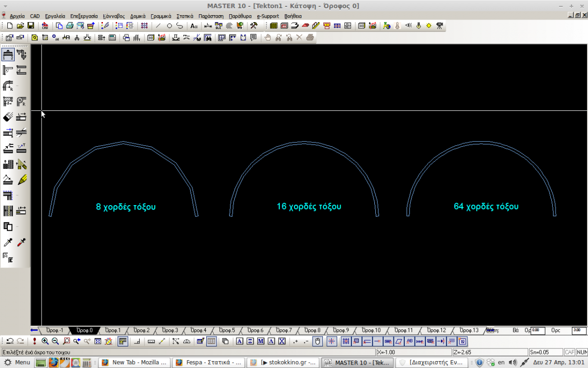The height and width of the screenshot is (368, 588).
Task: Click the Sn=0.05 snap field
Action: pyautogui.click(x=545, y=352)
